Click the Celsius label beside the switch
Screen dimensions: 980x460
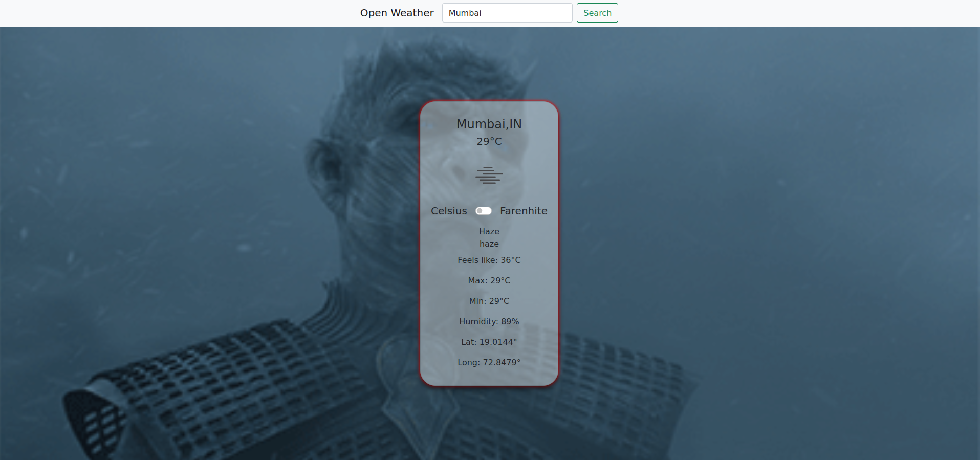point(449,211)
